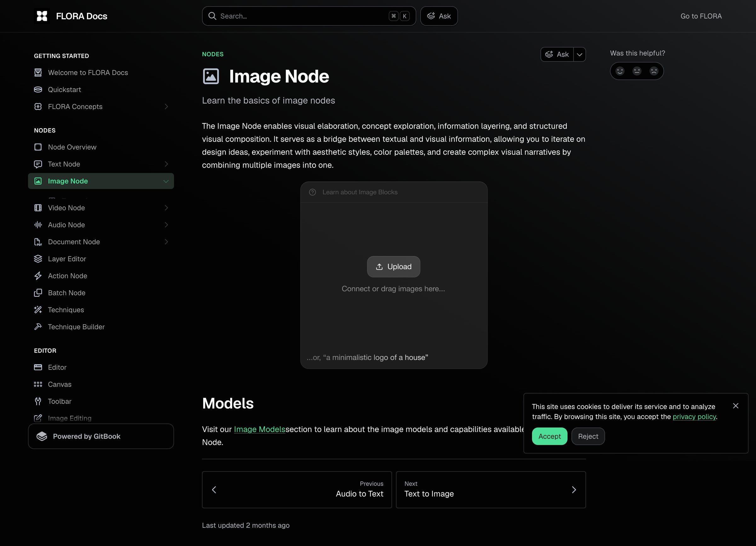Select Technique Builder in the sidebar
756x546 pixels.
pyautogui.click(x=101, y=327)
